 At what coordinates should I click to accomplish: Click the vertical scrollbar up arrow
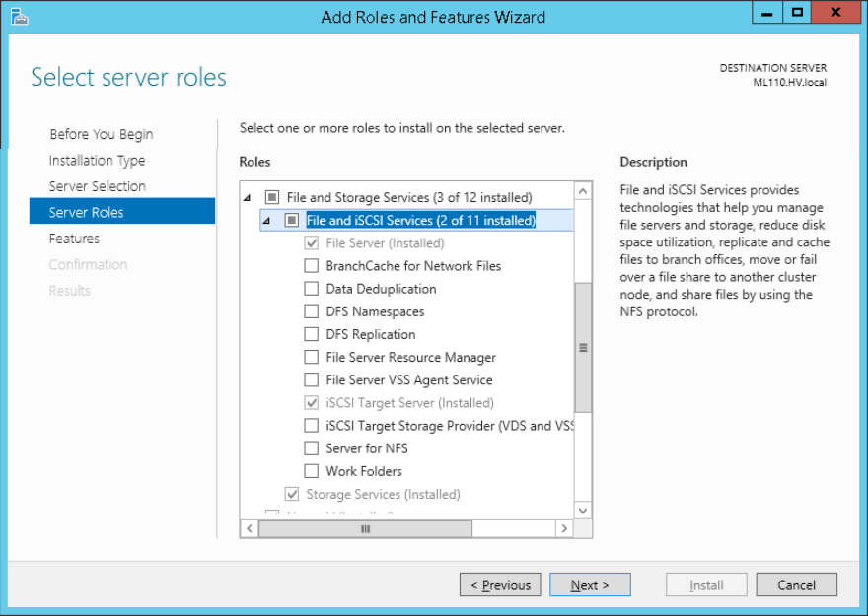click(582, 191)
